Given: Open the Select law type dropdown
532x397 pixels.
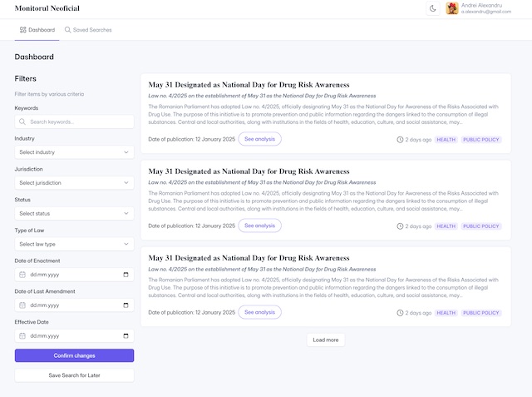Looking at the screenshot, I should pos(74,244).
